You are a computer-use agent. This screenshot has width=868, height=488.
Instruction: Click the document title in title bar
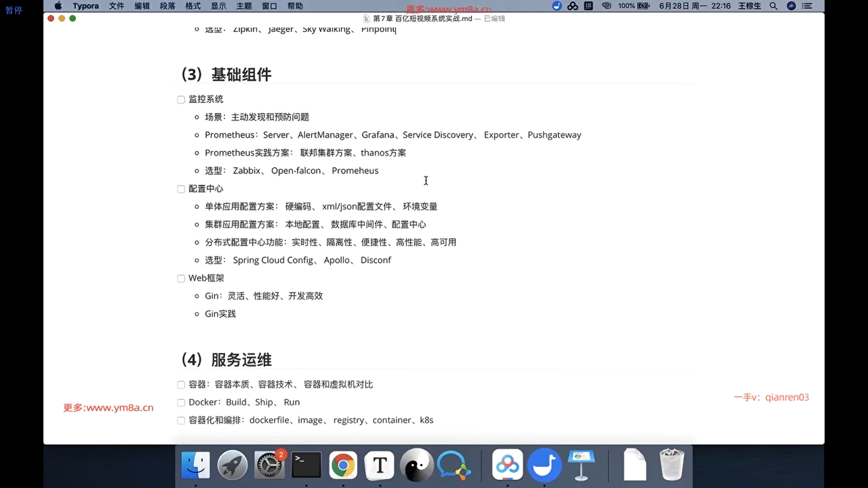pos(422,19)
